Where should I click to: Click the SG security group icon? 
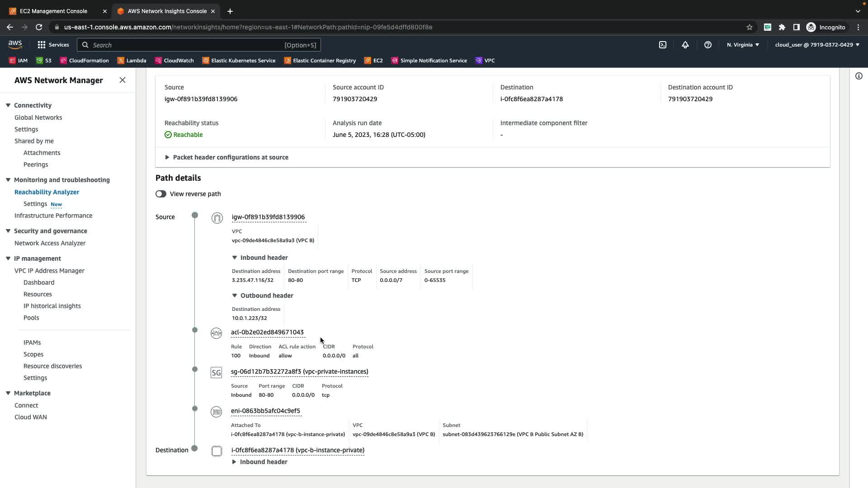point(216,373)
